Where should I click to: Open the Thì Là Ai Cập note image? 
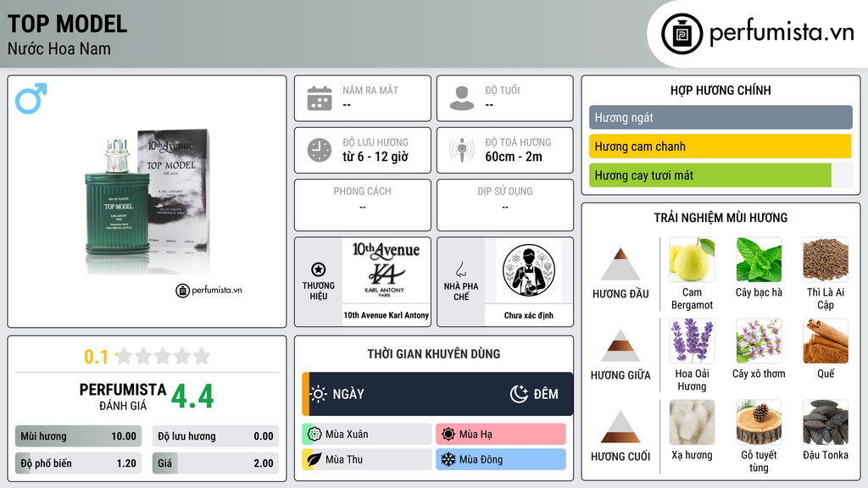[x=826, y=260]
